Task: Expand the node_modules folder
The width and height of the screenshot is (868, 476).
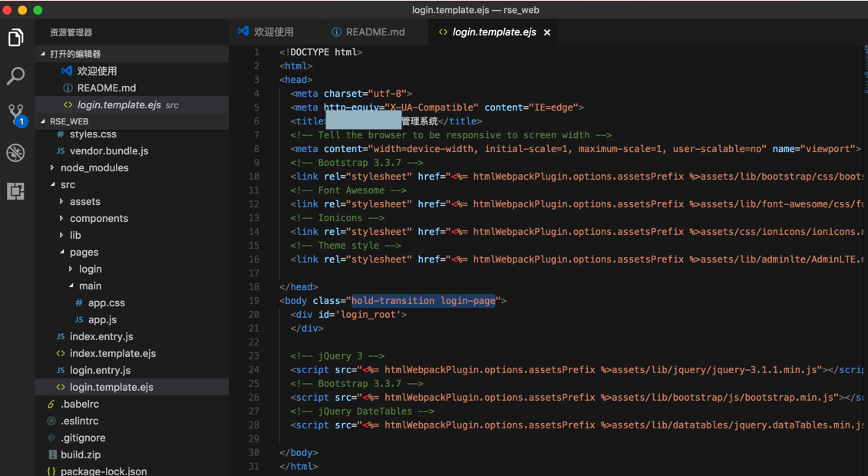Action: (x=94, y=168)
